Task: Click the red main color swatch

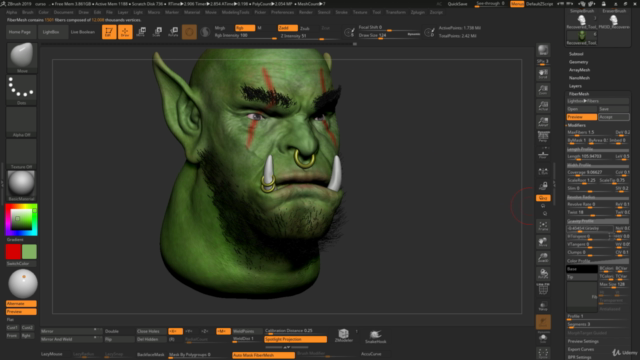Action: point(13,251)
